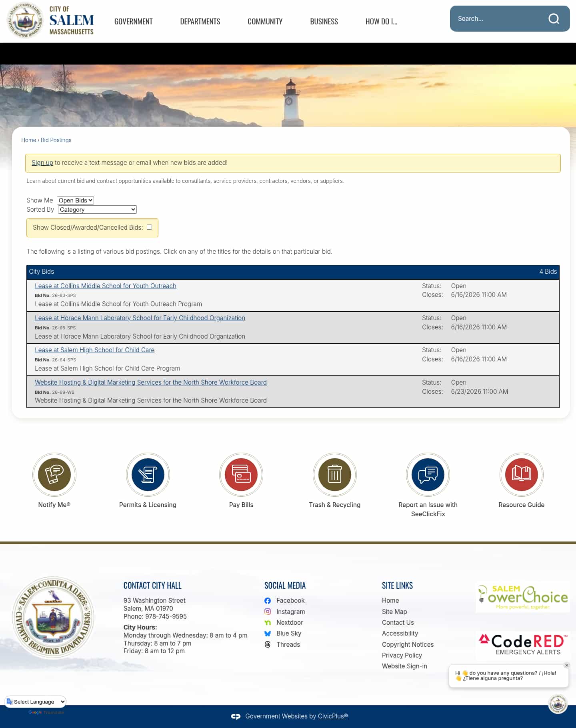The height and width of the screenshot is (728, 576).
Task: Click the Blue Sky text link
Action: click(289, 634)
